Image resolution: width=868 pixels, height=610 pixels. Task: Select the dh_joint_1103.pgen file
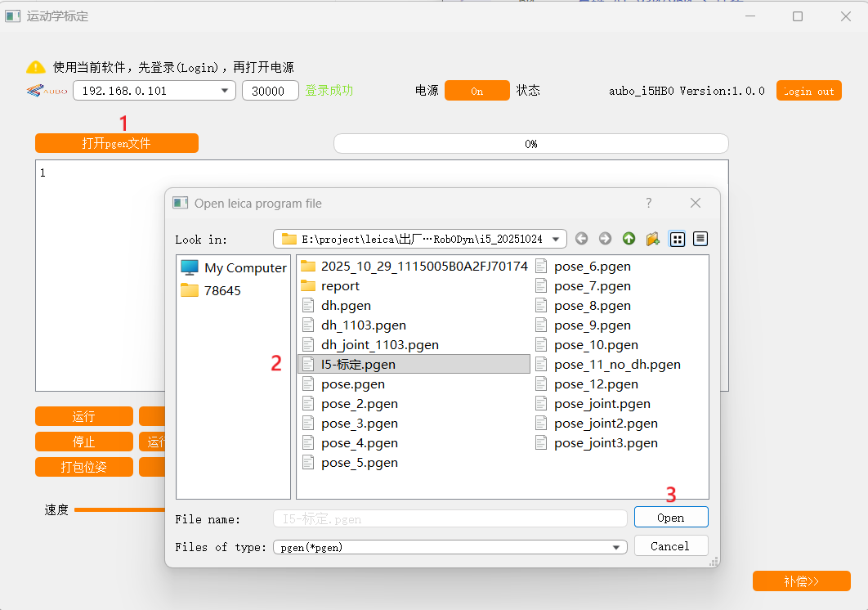tap(379, 345)
